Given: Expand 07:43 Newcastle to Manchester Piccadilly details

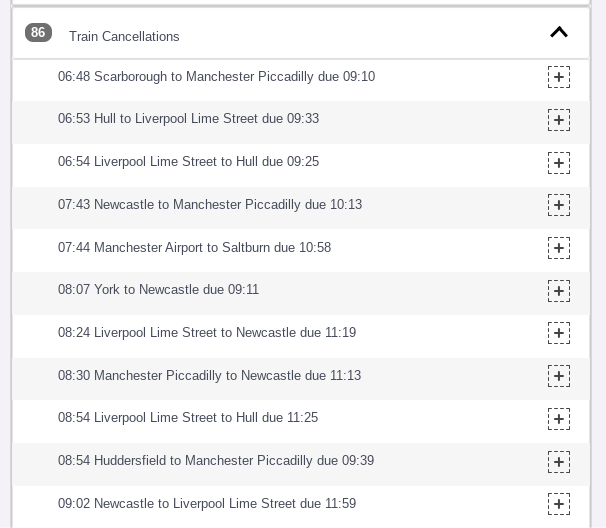Looking at the screenshot, I should pos(559,205).
